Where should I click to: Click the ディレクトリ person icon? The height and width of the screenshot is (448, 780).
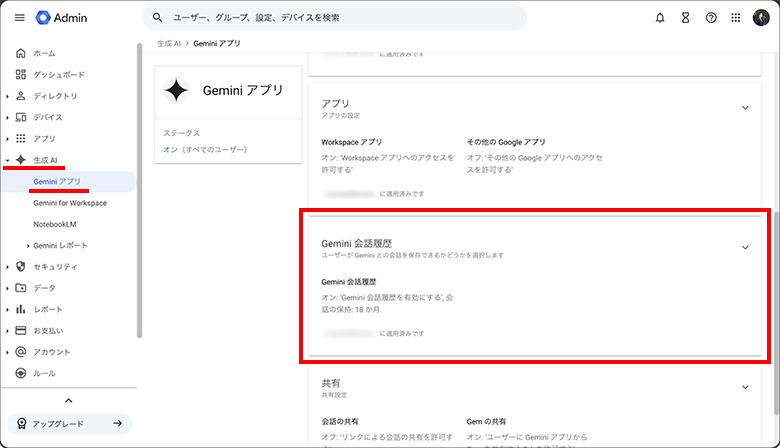point(20,96)
